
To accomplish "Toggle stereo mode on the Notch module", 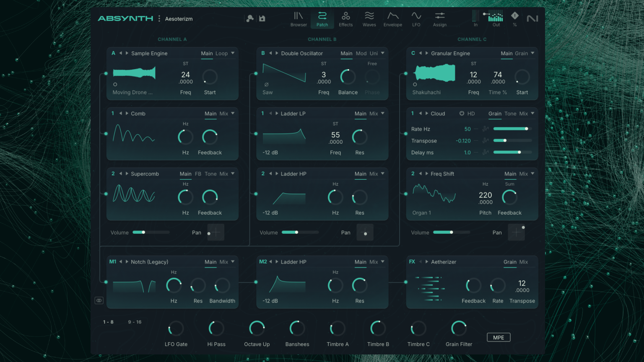I will click(x=99, y=300).
